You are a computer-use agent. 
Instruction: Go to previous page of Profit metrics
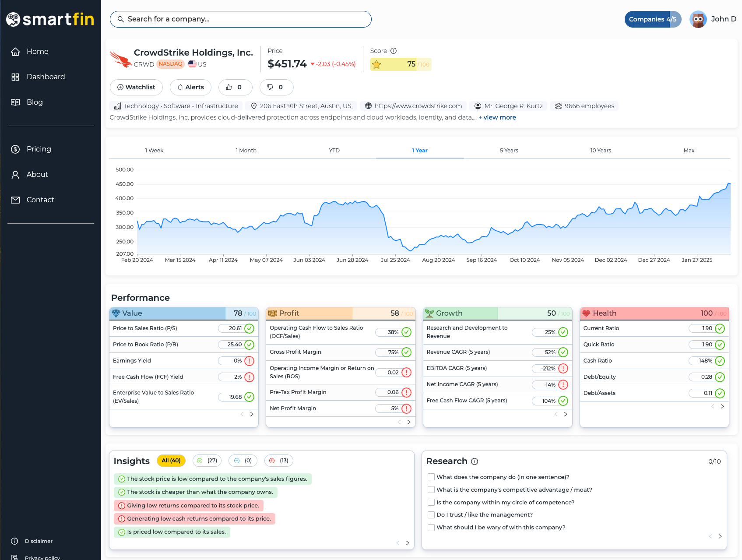(x=399, y=422)
